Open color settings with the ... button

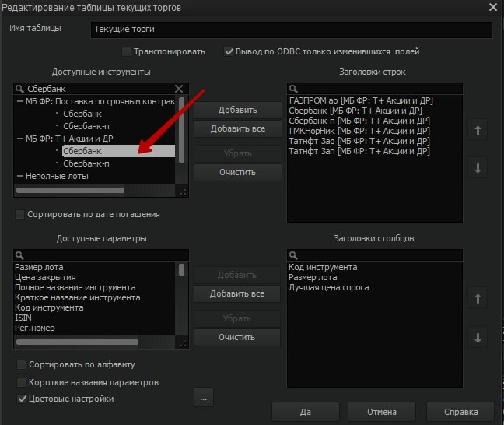point(204,398)
